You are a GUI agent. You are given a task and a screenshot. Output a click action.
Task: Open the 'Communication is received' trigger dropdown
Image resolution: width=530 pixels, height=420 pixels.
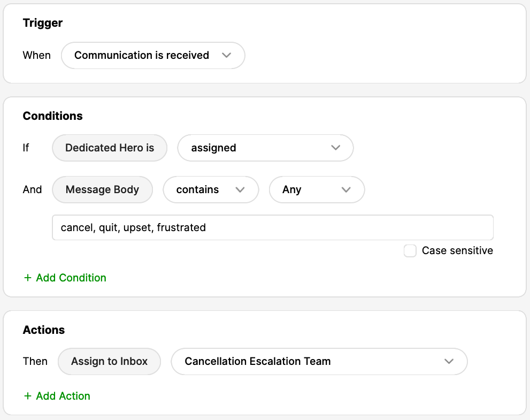pos(153,56)
